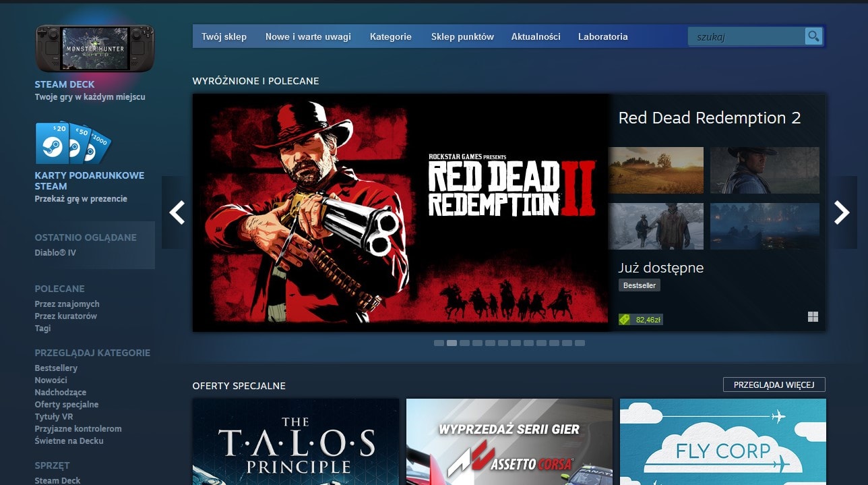Screen dimensions: 868x485
Task: Open the Sklep punktów menu entry
Action: pos(462,36)
